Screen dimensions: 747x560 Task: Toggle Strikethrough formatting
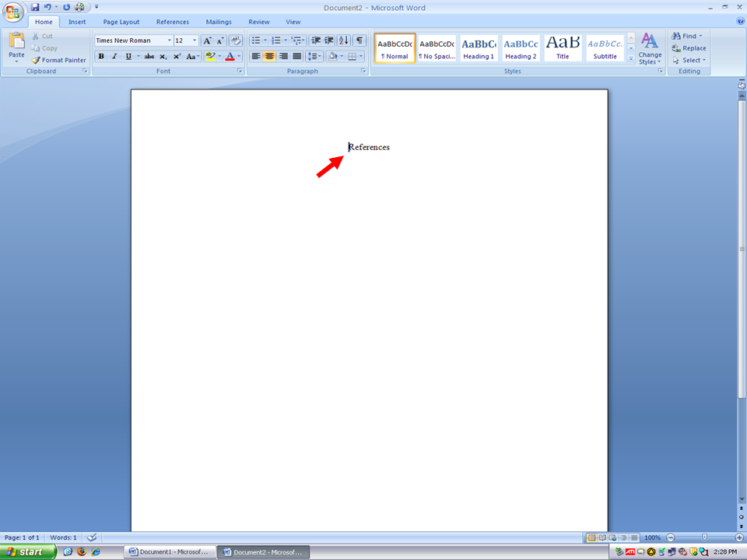coord(149,56)
